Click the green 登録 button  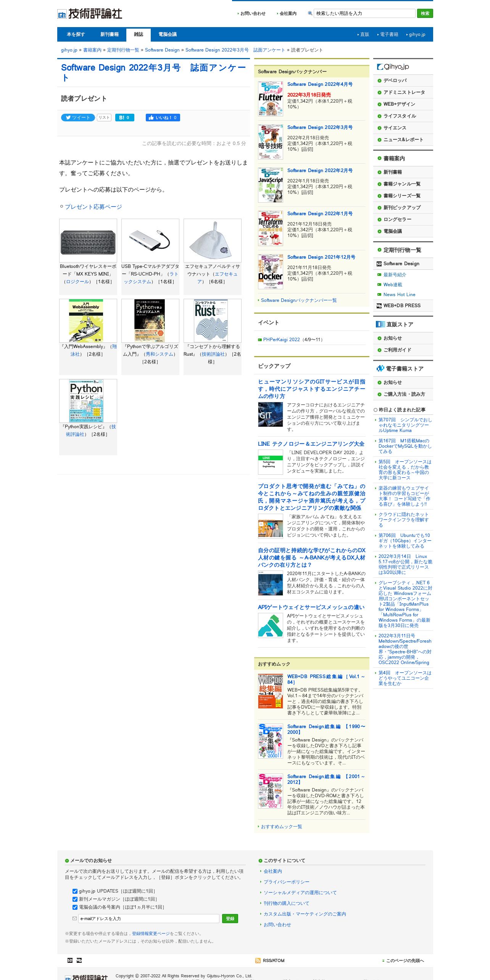click(230, 919)
